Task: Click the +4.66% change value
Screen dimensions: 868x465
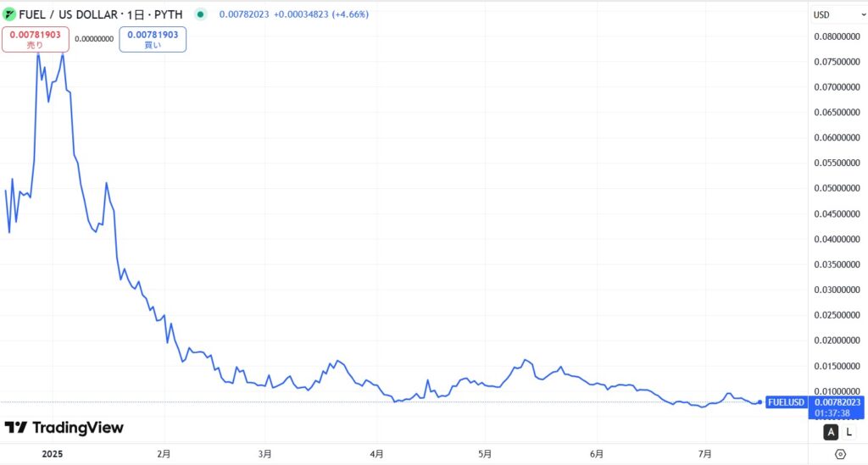Action: 350,14
